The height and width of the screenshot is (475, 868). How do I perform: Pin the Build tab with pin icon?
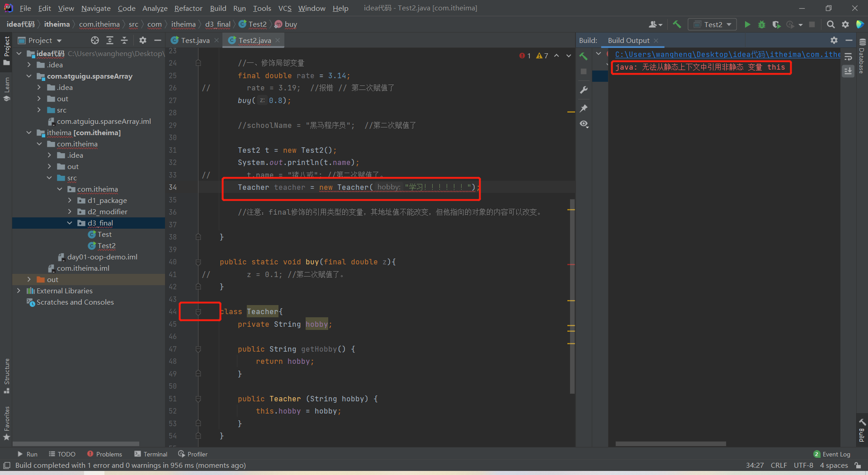point(584,108)
